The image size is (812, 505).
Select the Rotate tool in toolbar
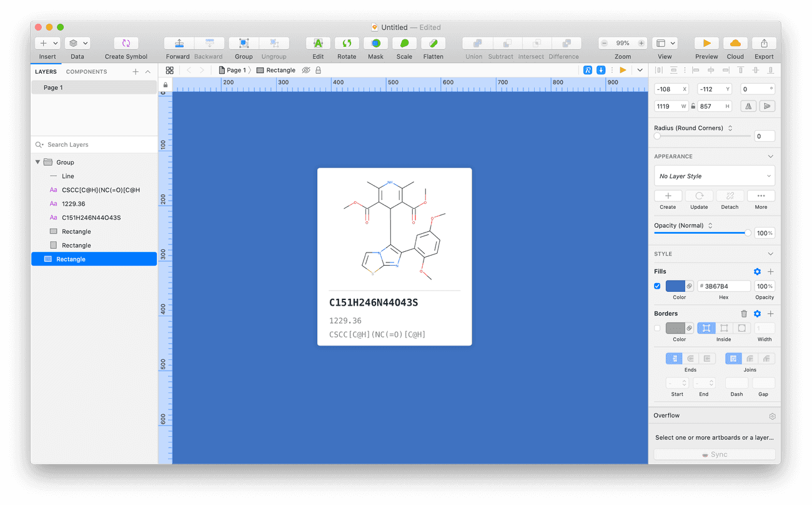(x=347, y=43)
